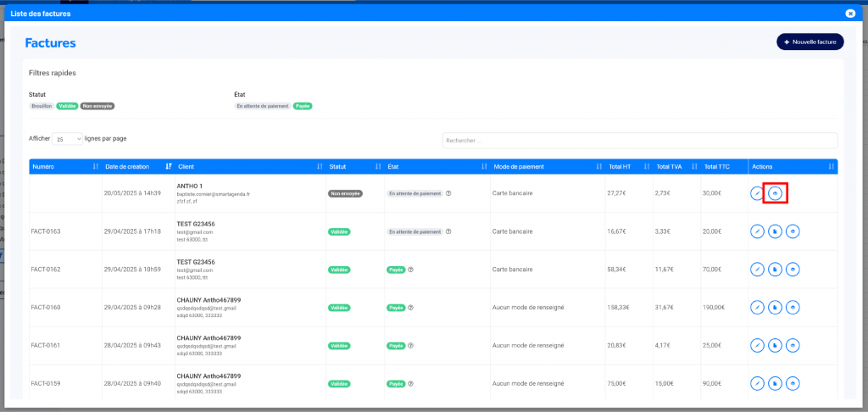Click Aucun mode de renseigné for FACT-0160

pyautogui.click(x=528, y=308)
